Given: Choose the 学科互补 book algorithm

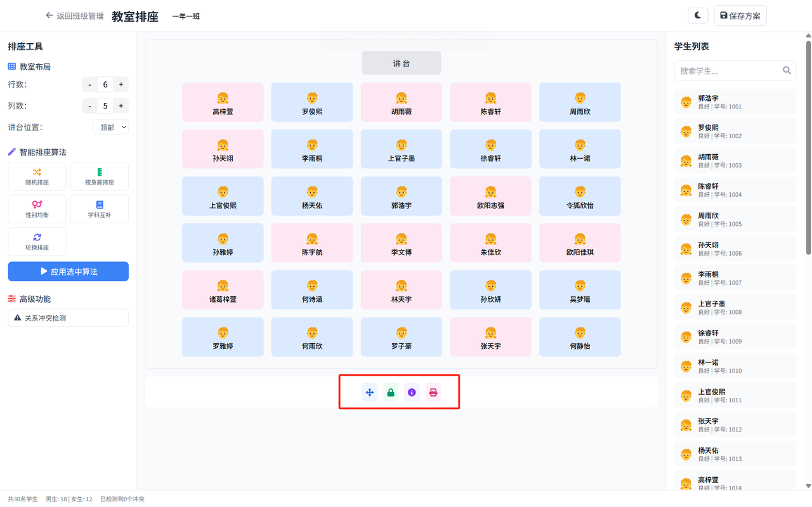Looking at the screenshot, I should click(100, 209).
